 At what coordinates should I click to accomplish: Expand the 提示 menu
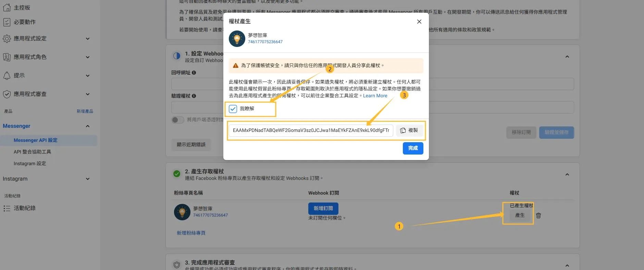point(88,76)
